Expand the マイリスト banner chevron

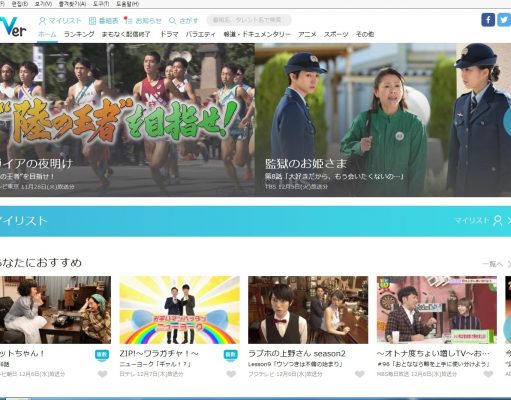[509, 221]
